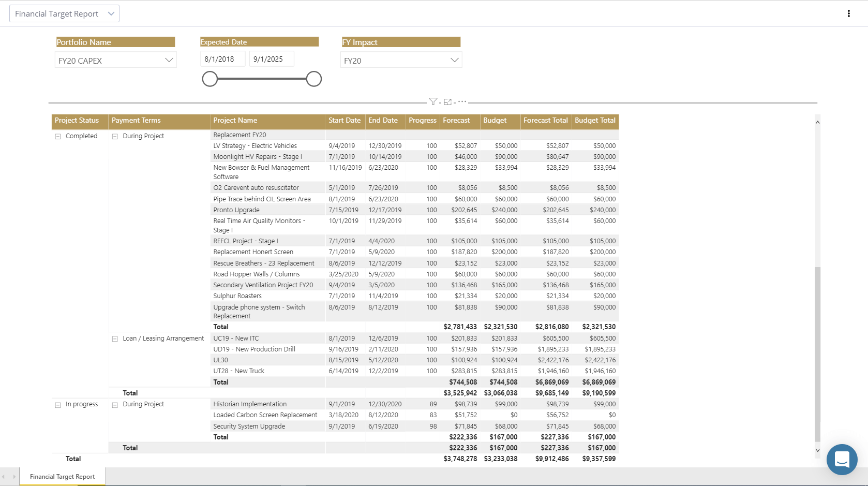
Task: Click the FY Impact slicer header
Action: (401, 42)
